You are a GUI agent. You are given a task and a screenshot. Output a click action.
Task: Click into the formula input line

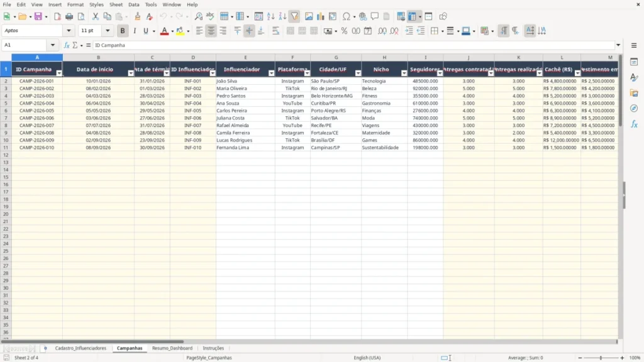tap(353, 45)
